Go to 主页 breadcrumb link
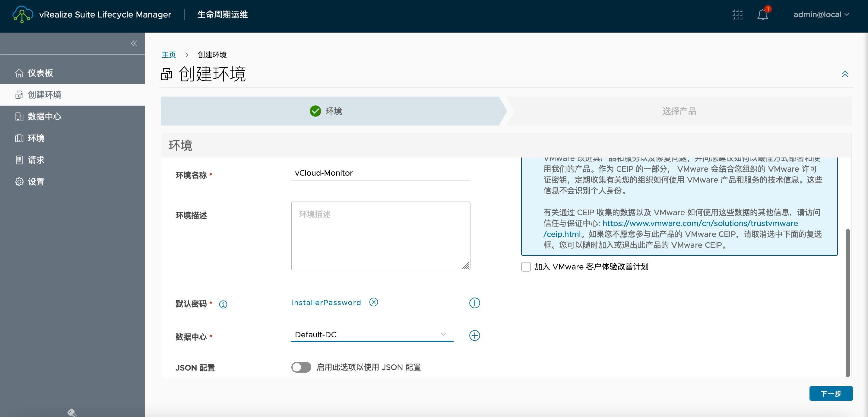Viewport: 868px width, 417px height. (x=169, y=55)
